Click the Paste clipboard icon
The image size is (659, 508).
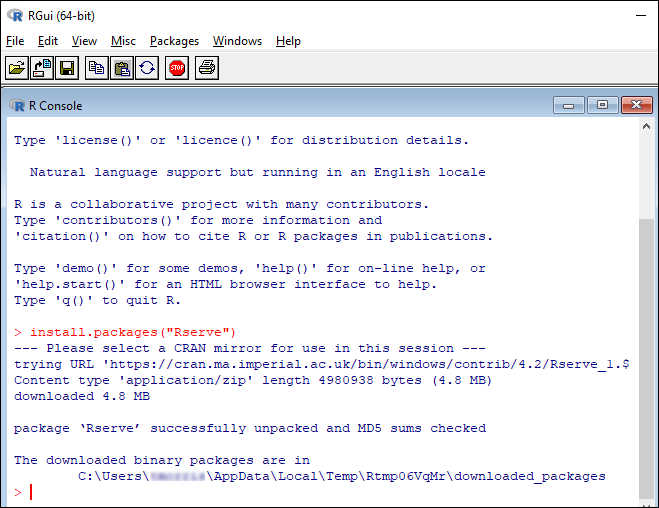click(122, 68)
